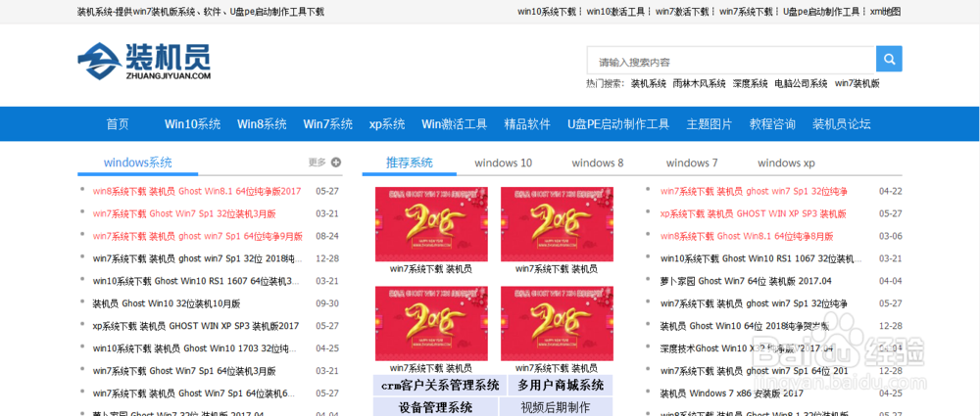Open the 深度技术Ghost Win10 X32 纯净版 link
The image size is (980, 416).
pos(747,348)
